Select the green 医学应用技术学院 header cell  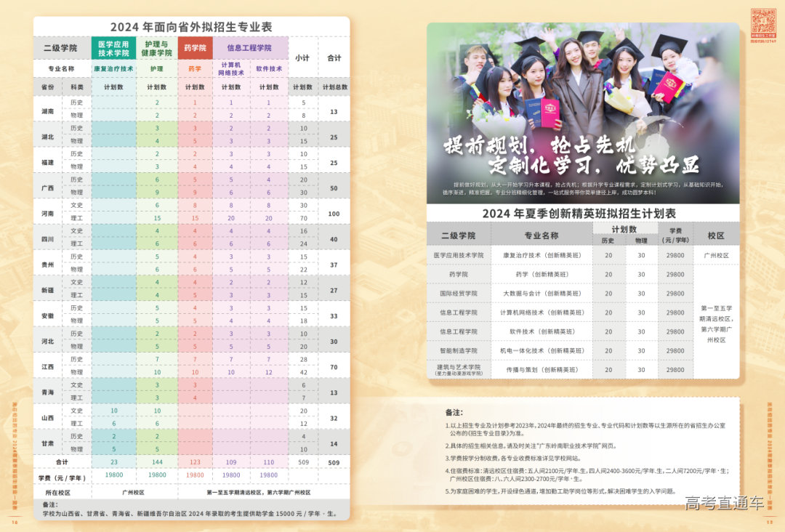click(113, 48)
